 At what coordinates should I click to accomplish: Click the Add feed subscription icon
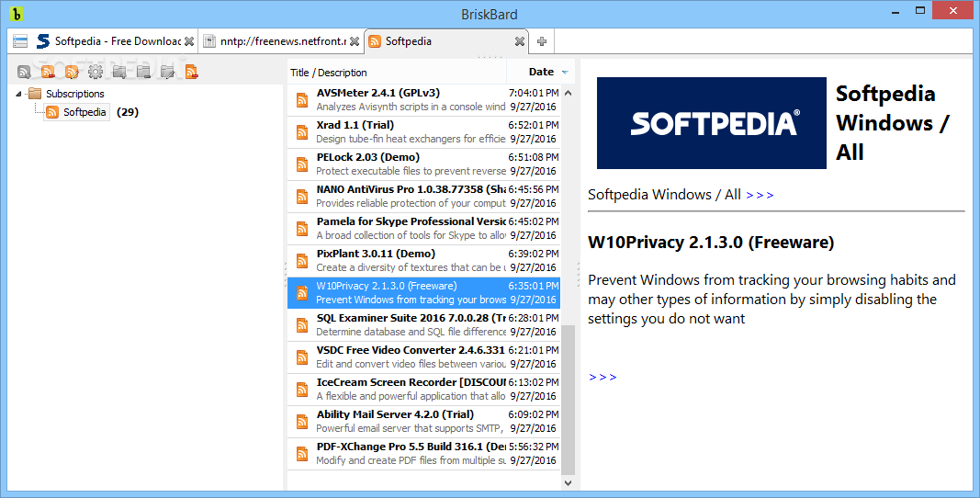tap(24, 72)
